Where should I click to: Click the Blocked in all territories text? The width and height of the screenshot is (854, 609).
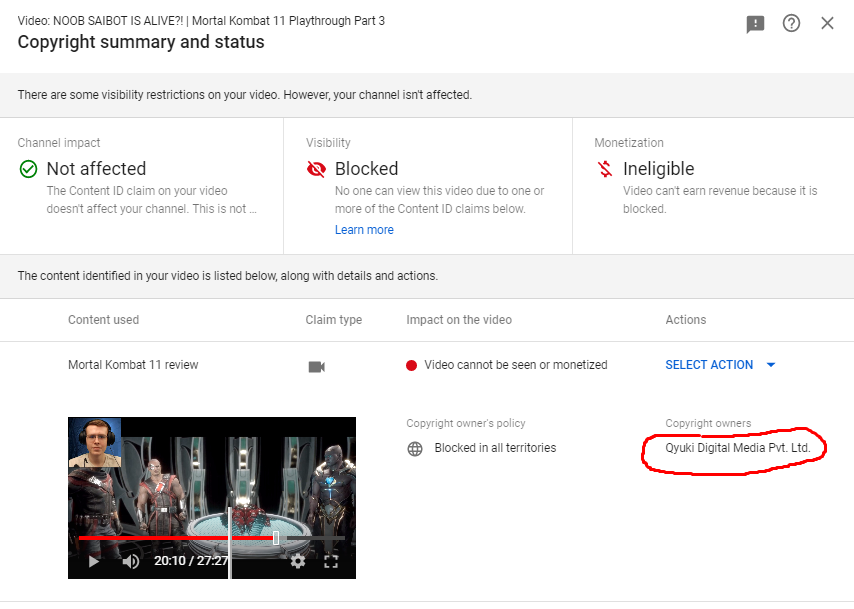(495, 448)
